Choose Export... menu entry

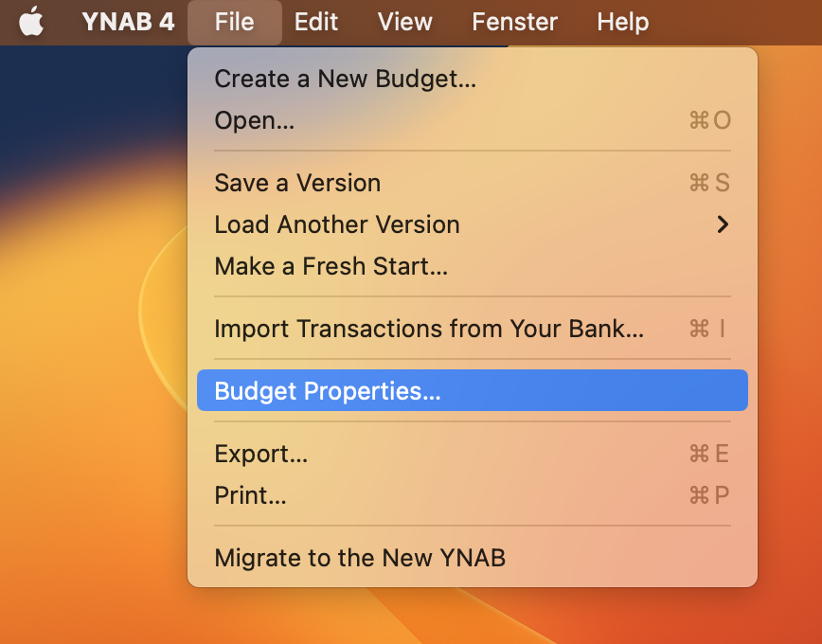tap(473, 453)
